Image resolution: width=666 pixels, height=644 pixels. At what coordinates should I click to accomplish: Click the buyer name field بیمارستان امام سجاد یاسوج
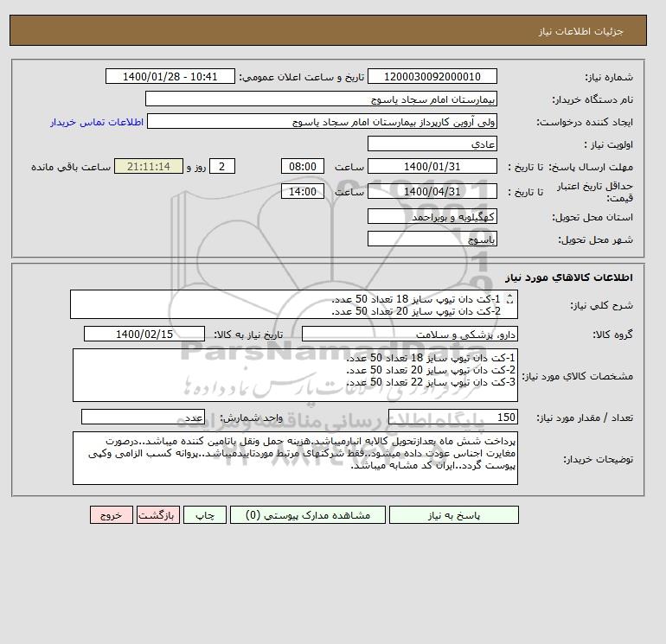coord(321,99)
